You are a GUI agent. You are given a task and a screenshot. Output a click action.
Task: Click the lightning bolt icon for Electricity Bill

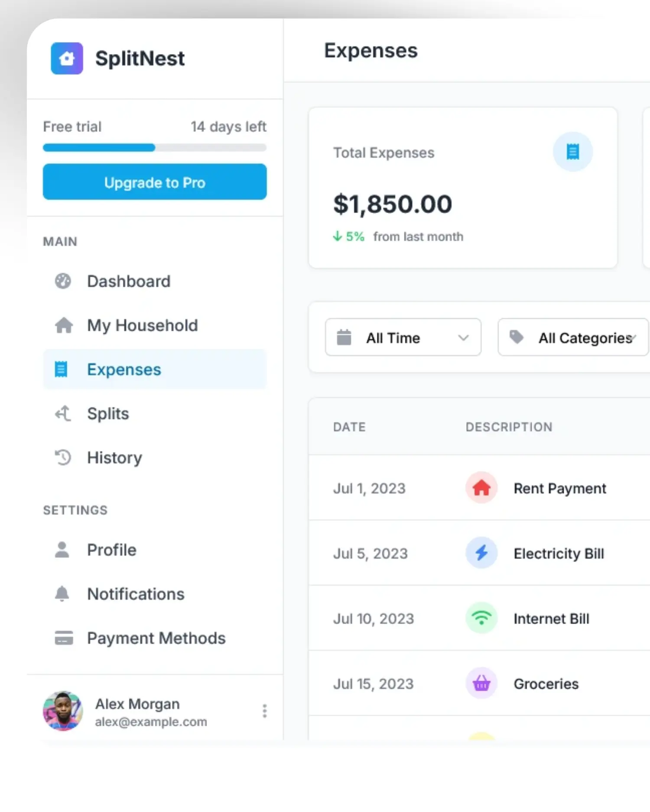481,553
